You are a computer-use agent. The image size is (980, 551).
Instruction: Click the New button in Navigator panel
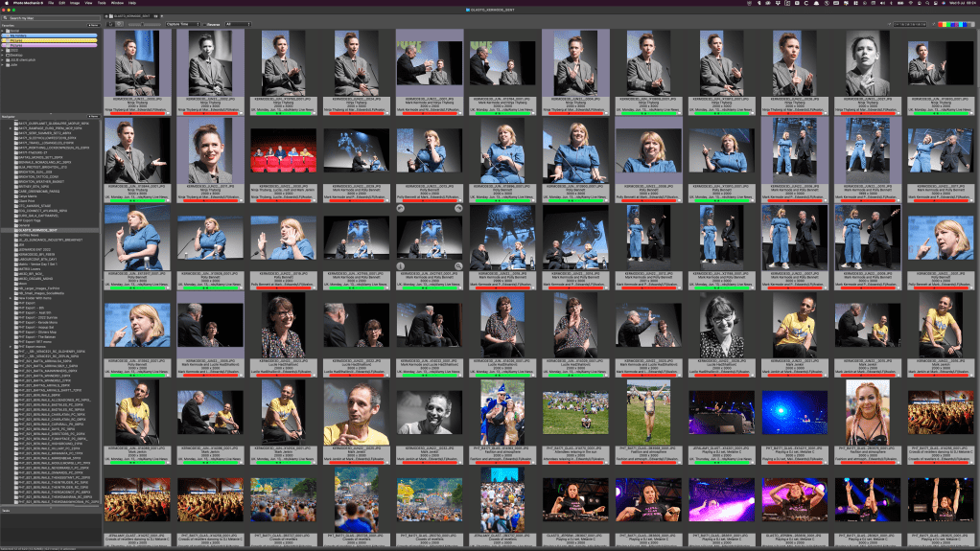pos(93,116)
